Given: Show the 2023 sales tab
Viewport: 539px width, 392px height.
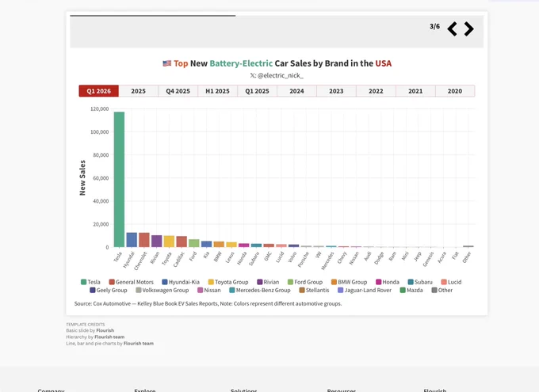Looking at the screenshot, I should click(x=336, y=91).
